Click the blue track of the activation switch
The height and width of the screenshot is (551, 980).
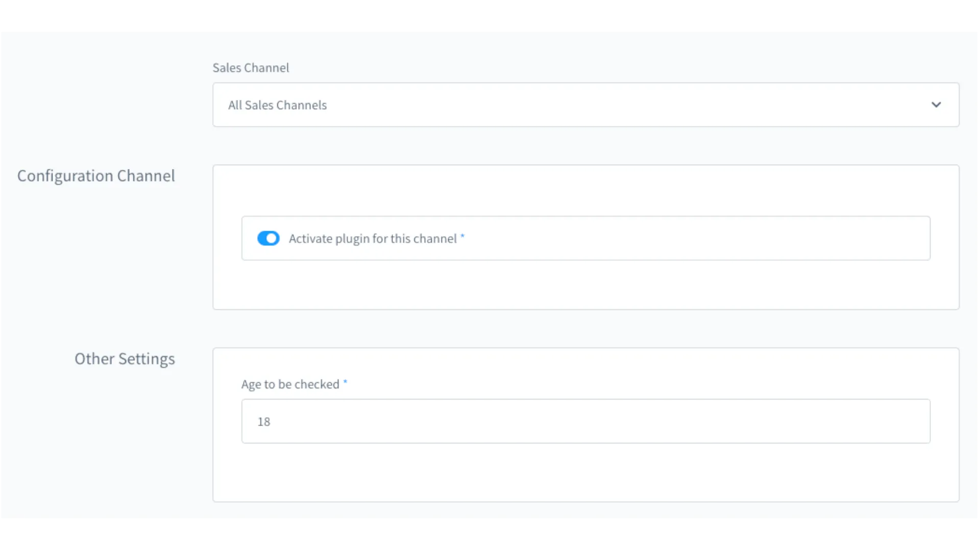[261, 238]
